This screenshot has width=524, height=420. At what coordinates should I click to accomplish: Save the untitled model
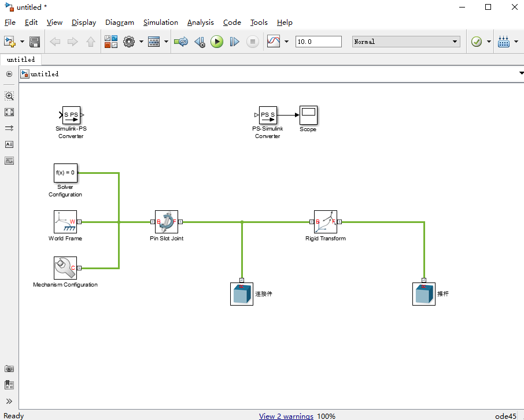coord(34,41)
